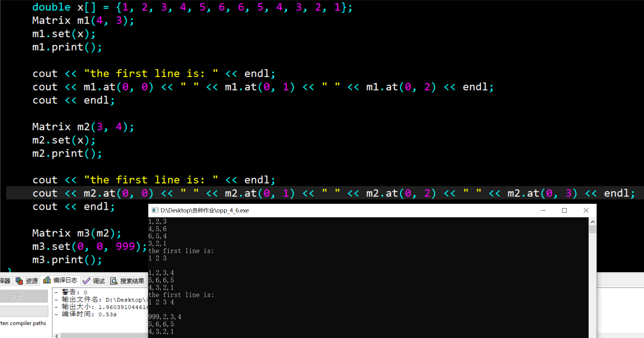Select the partially visible 编译器 compiler tab
644x338 pixels.
(x=5, y=281)
